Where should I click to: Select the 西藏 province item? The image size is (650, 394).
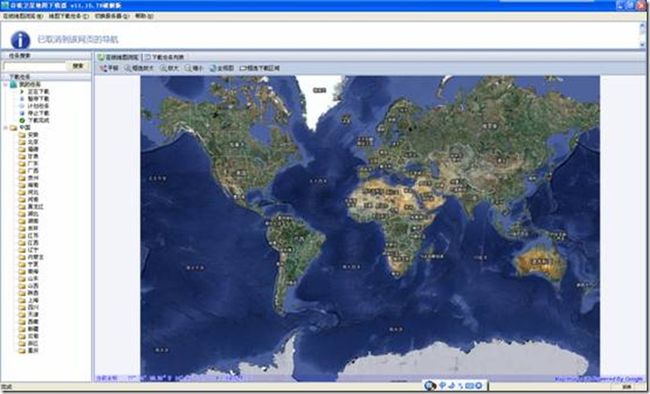[x=33, y=322]
